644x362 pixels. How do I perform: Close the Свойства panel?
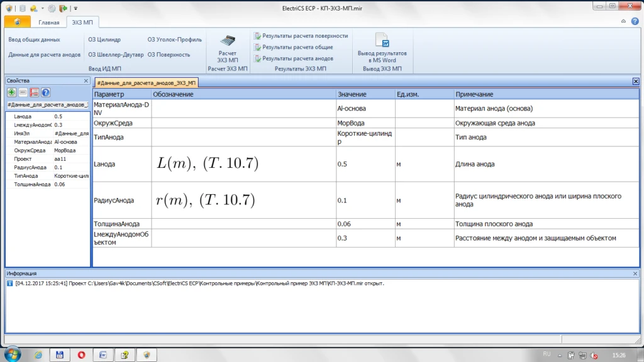click(x=86, y=80)
